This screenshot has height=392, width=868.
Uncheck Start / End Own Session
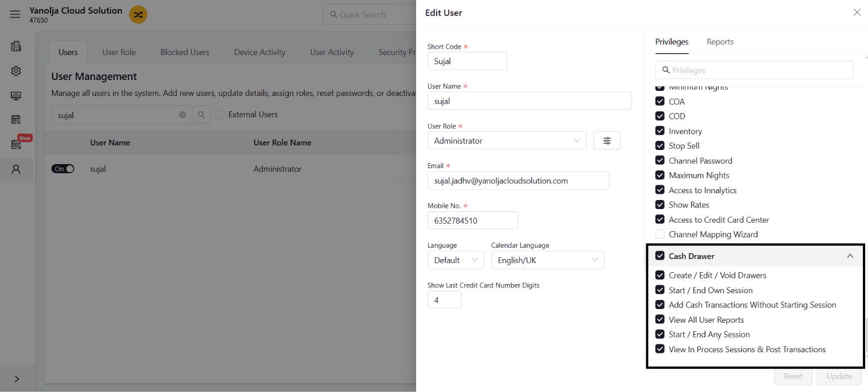(x=660, y=290)
